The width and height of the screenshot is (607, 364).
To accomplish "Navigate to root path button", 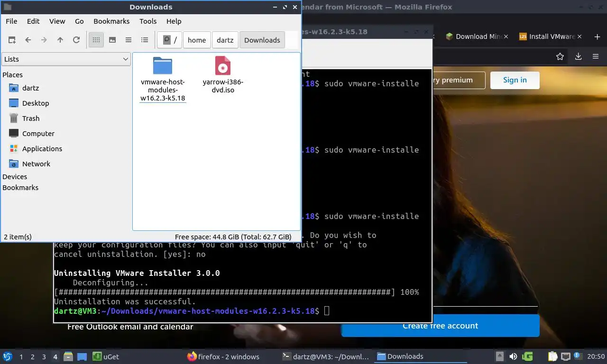I will tap(170, 40).
